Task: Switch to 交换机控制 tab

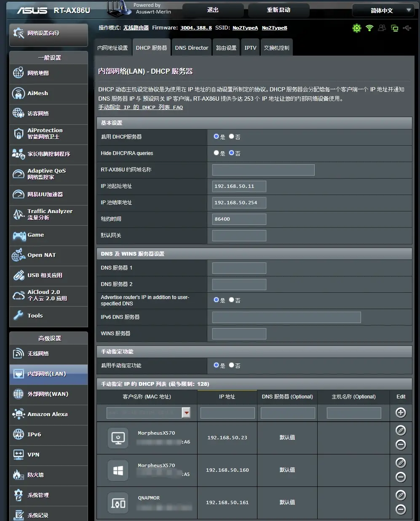Action: [276, 48]
